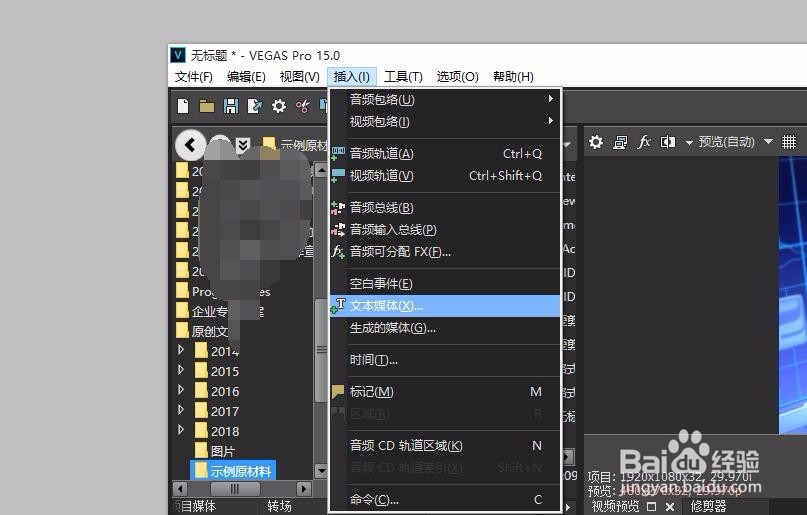Click the double-chevron down icon in explorer
Viewport: 807px width, 515px height.
pos(243,146)
